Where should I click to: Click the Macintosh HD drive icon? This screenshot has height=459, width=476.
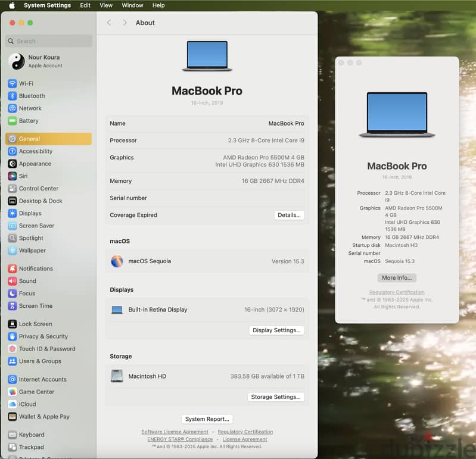117,376
